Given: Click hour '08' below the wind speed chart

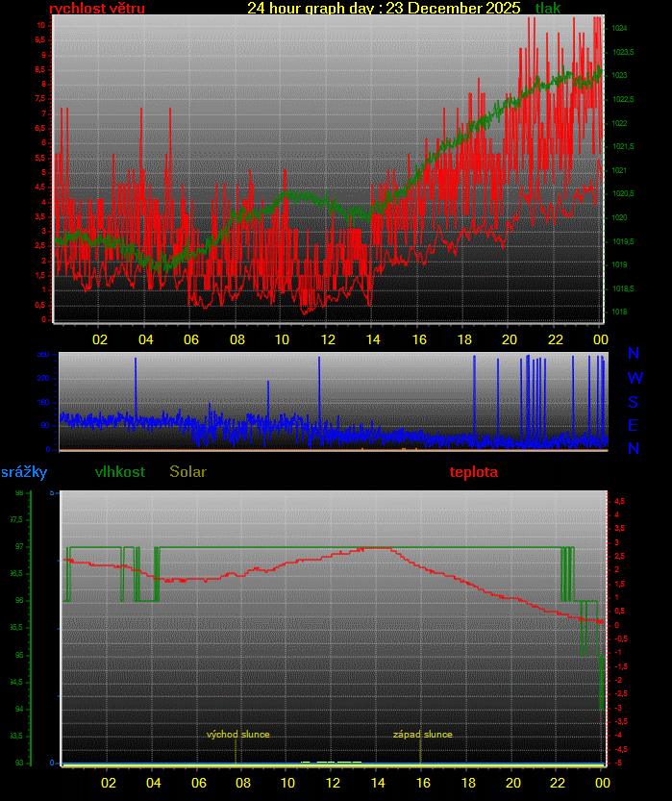Looking at the screenshot, I should click(x=236, y=339).
